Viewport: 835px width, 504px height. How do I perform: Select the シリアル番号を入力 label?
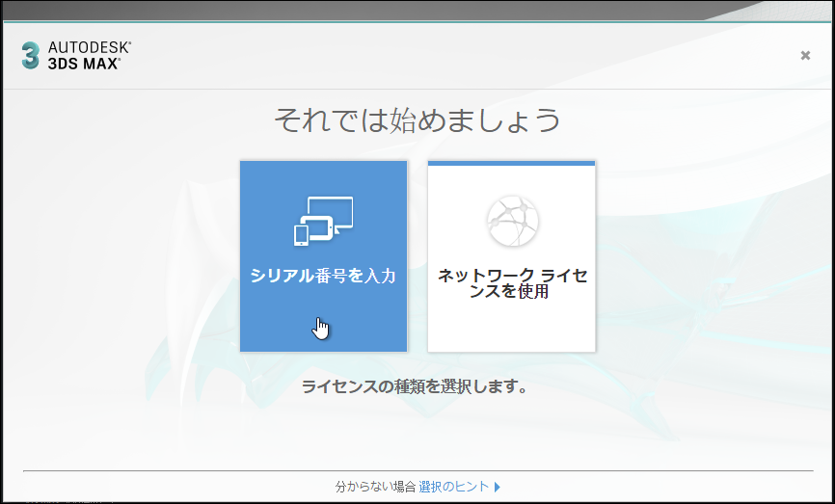323,277
